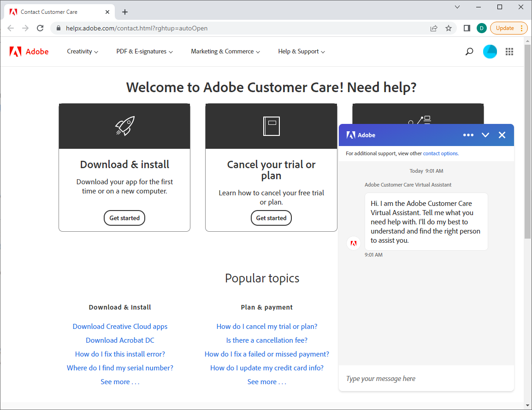Toggle the browser side panel icon
The width and height of the screenshot is (532, 410).
tap(467, 28)
